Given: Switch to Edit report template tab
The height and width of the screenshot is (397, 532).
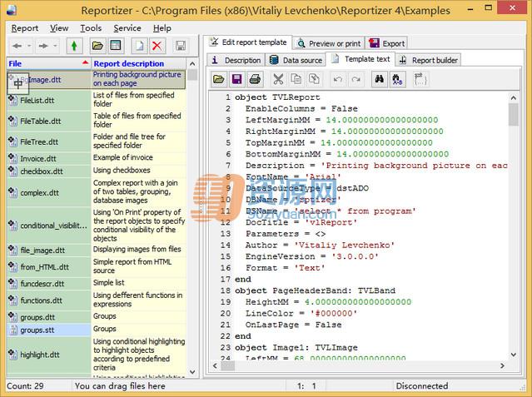Looking at the screenshot, I should (248, 42).
